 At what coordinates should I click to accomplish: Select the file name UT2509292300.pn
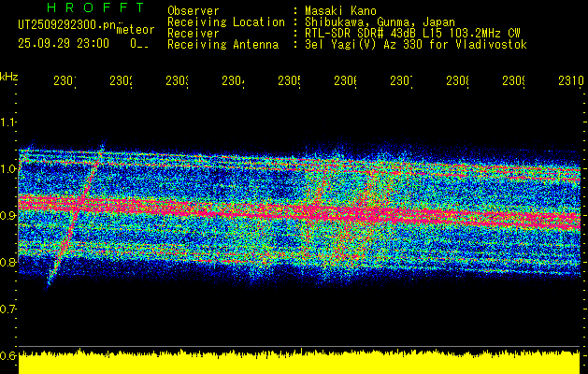pos(66,25)
